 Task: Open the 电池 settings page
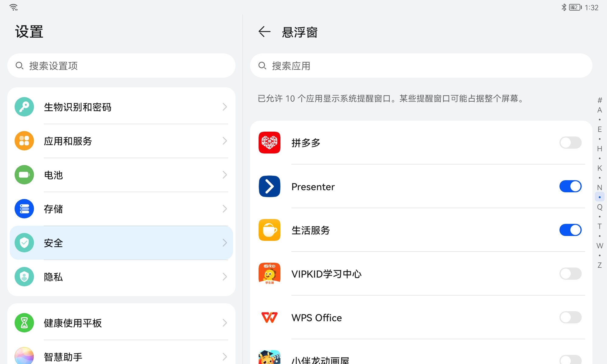121,175
